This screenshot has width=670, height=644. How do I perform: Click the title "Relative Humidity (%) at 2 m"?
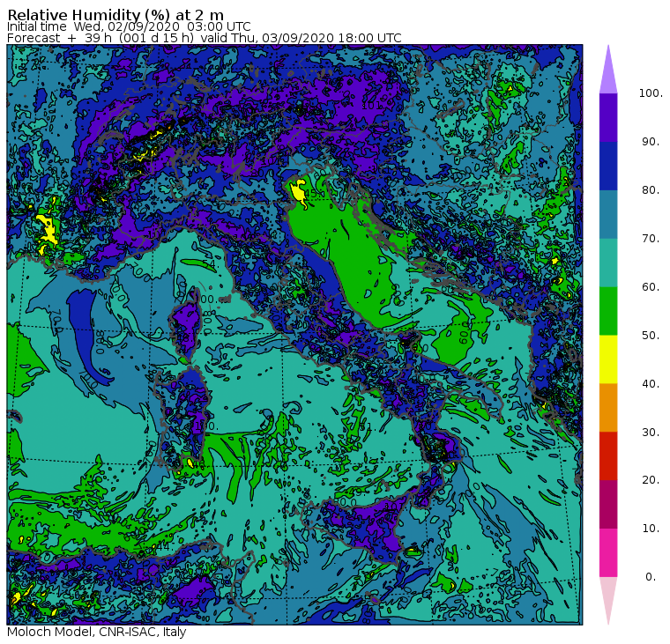click(x=115, y=15)
